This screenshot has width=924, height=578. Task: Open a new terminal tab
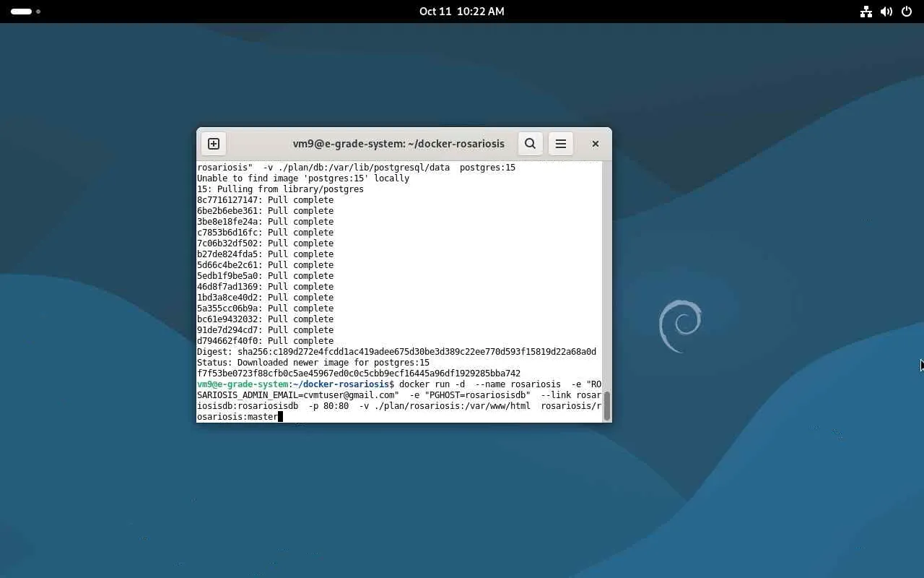point(214,144)
